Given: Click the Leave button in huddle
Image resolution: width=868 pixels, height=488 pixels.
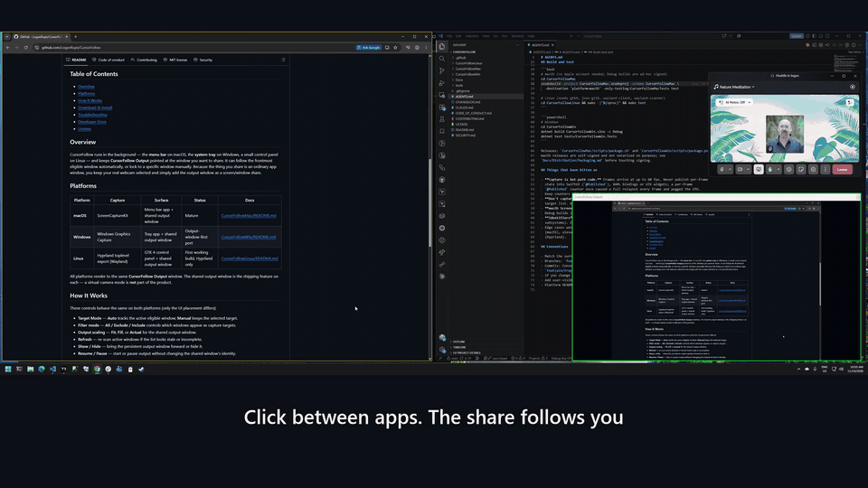Looking at the screenshot, I should [x=842, y=169].
